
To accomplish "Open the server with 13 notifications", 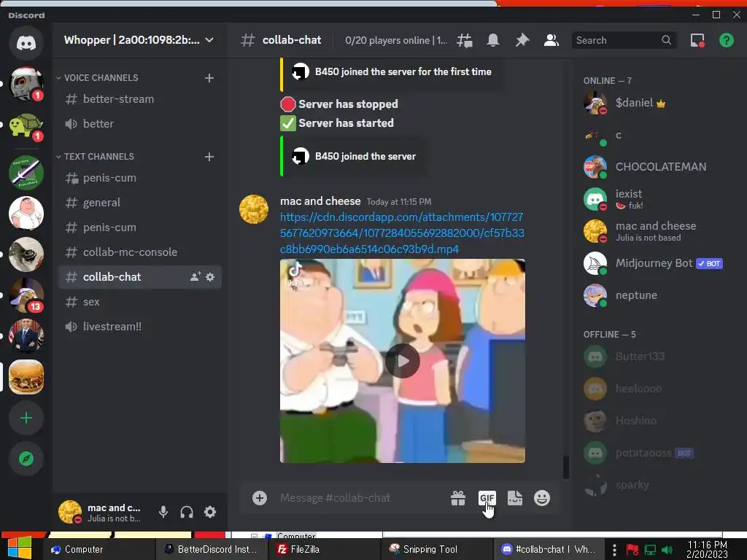I will coord(26,295).
